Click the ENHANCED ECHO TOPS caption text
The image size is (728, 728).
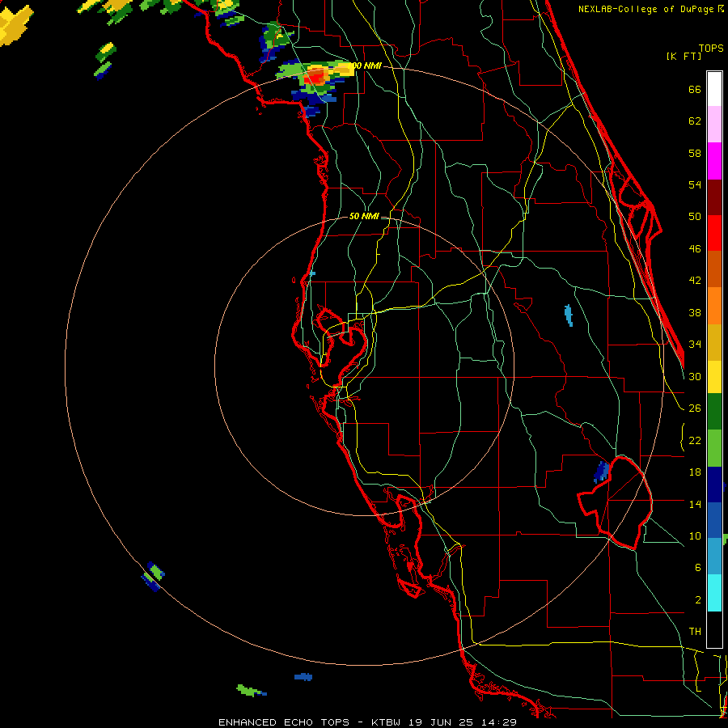coord(283,722)
